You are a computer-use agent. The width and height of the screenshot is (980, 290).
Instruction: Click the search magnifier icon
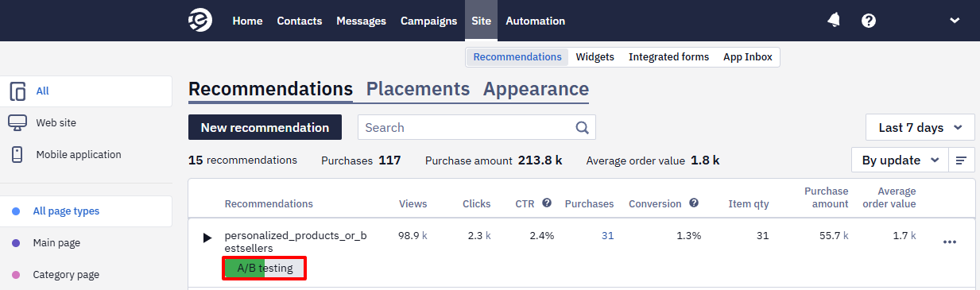(x=582, y=127)
